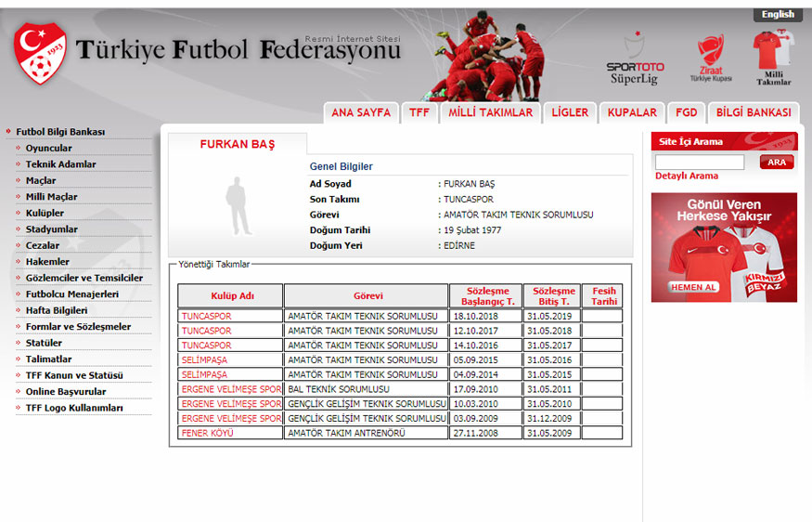Go to Hafta Bilgileri link
Image resolution: width=812 pixels, height=522 pixels.
(57, 310)
